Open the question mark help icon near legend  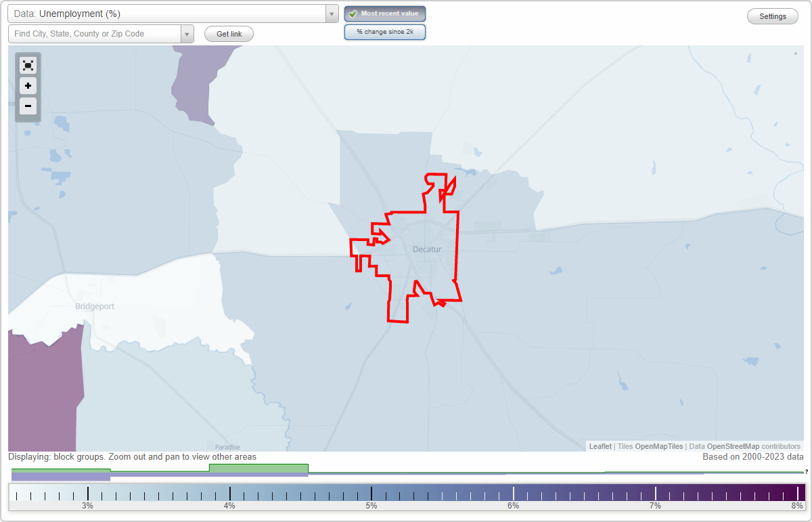806,473
